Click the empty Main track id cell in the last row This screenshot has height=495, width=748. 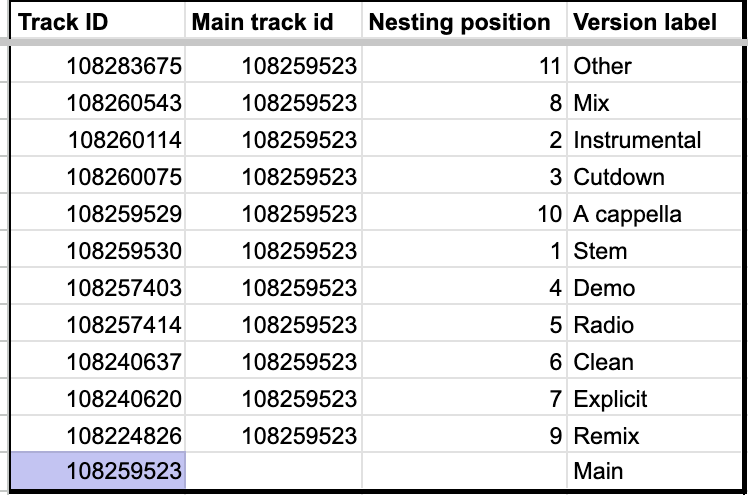273,471
